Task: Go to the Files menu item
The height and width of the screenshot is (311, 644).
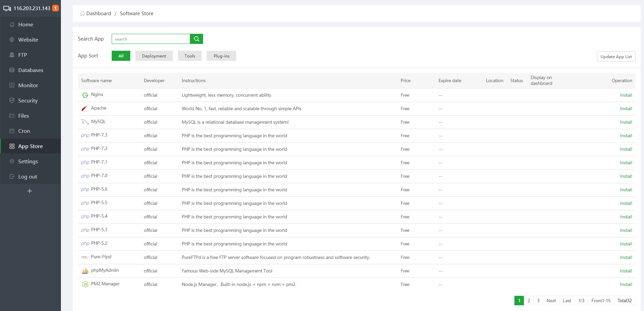Action: coord(23,116)
